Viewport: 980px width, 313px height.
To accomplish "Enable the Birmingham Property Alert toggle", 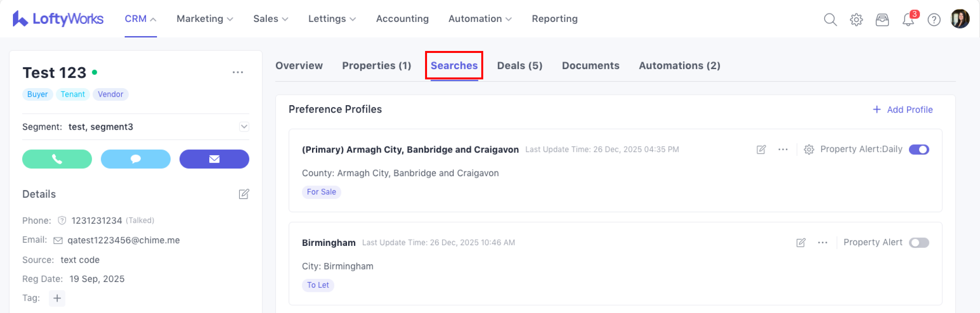I will [919, 242].
